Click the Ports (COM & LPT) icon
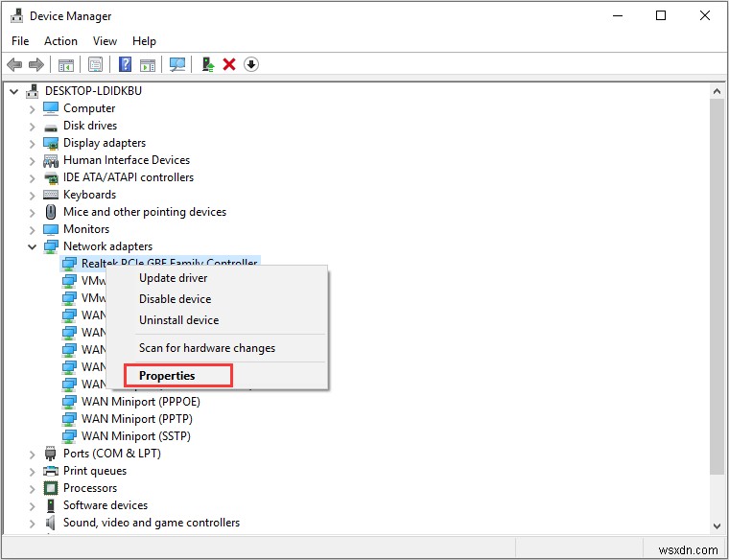This screenshot has width=729, height=560. click(x=51, y=454)
